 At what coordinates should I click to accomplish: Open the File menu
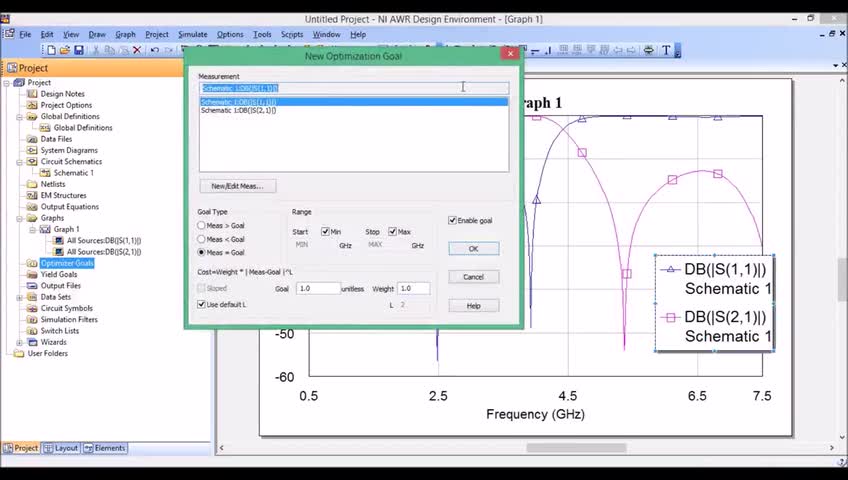tap(25, 34)
